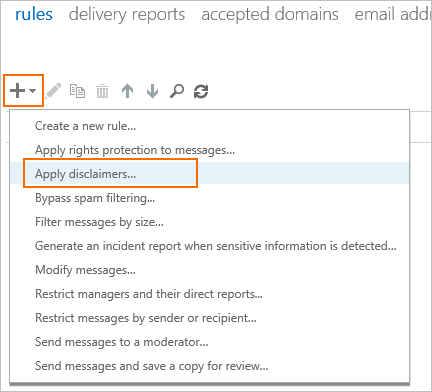
Task: Click the pencil edit icon
Action: 53,91
